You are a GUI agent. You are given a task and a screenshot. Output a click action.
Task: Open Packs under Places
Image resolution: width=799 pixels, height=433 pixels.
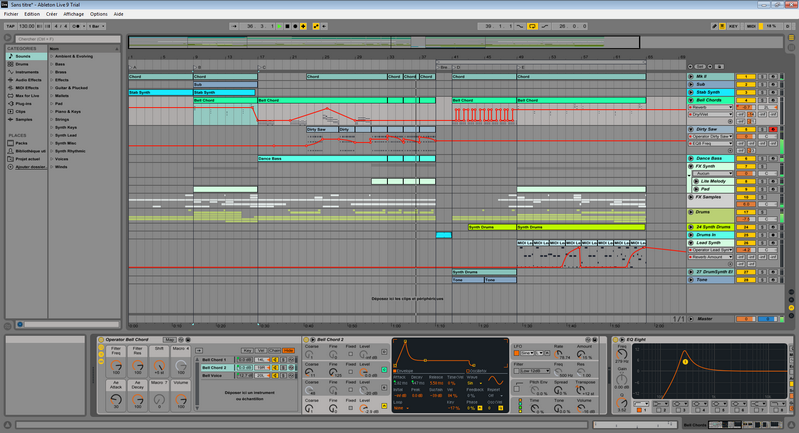point(27,143)
